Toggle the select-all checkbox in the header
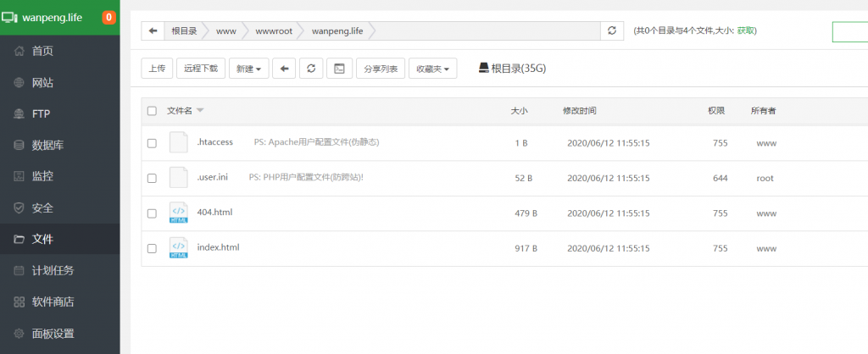Viewport: 868px width, 354px height. point(152,111)
